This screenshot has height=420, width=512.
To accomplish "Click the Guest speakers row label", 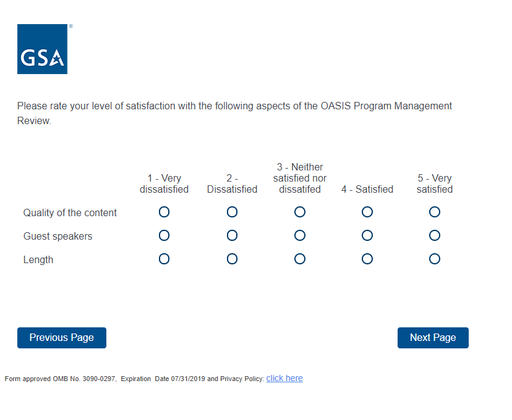I will coord(58,237).
